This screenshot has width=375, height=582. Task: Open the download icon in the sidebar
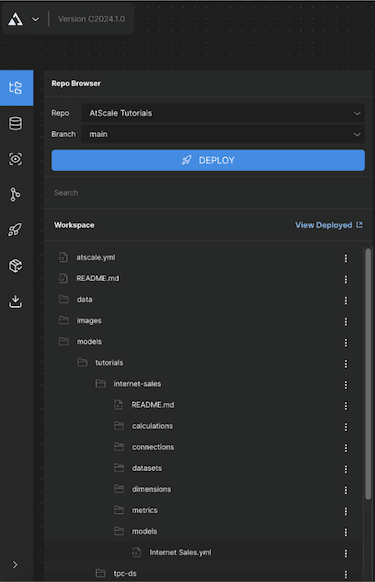pos(16,301)
